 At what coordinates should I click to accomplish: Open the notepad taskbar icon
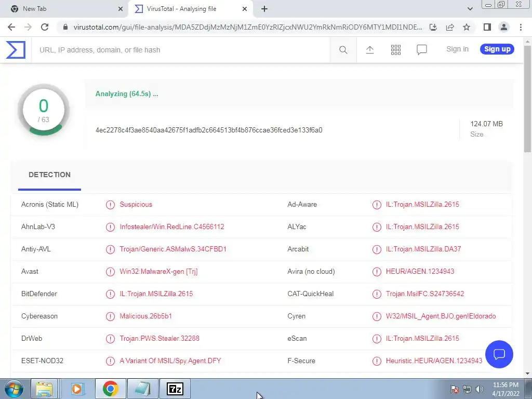point(142,389)
